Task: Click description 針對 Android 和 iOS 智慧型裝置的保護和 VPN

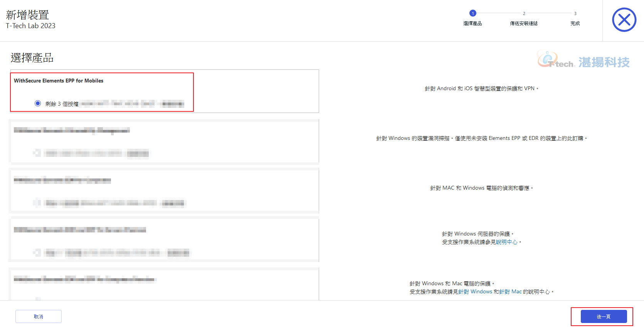Action: pyautogui.click(x=481, y=89)
